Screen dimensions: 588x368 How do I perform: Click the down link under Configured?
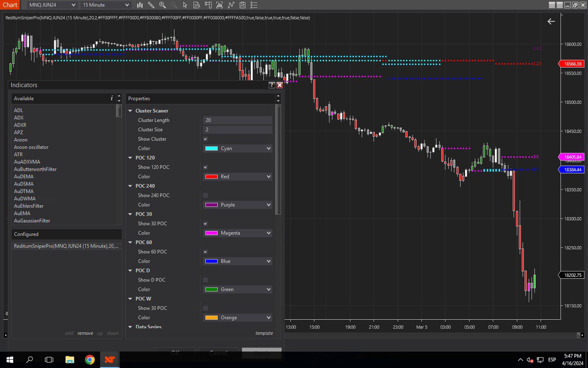click(113, 333)
